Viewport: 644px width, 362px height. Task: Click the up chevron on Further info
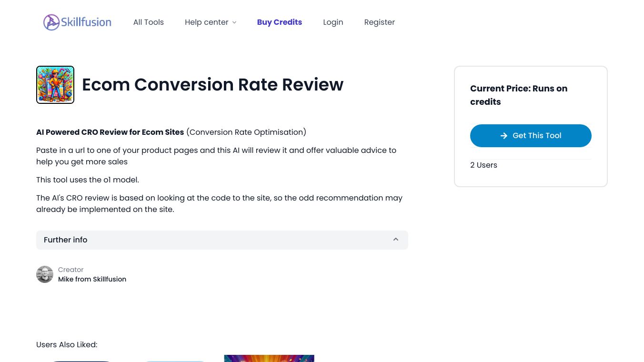pos(396,240)
